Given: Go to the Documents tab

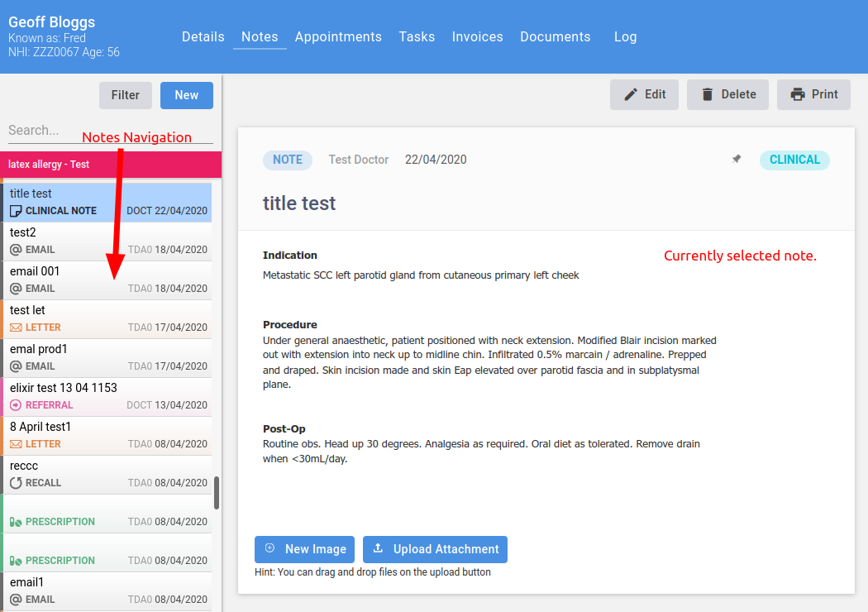Looking at the screenshot, I should click(555, 36).
